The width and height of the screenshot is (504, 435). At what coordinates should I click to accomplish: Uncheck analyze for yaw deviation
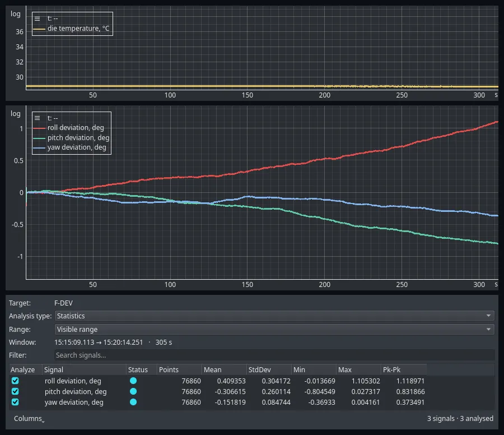coord(15,402)
